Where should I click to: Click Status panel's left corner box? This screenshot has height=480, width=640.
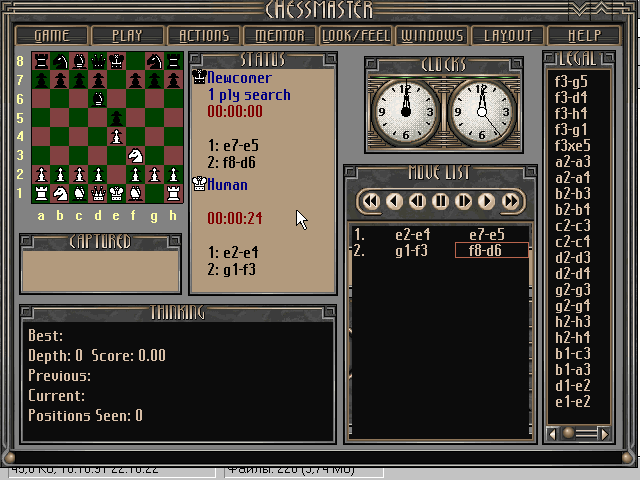(196, 59)
